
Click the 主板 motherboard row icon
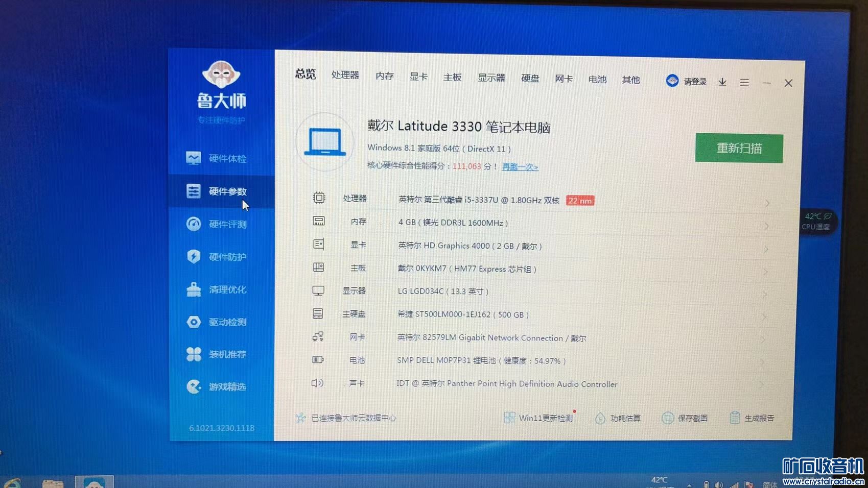[x=318, y=267]
